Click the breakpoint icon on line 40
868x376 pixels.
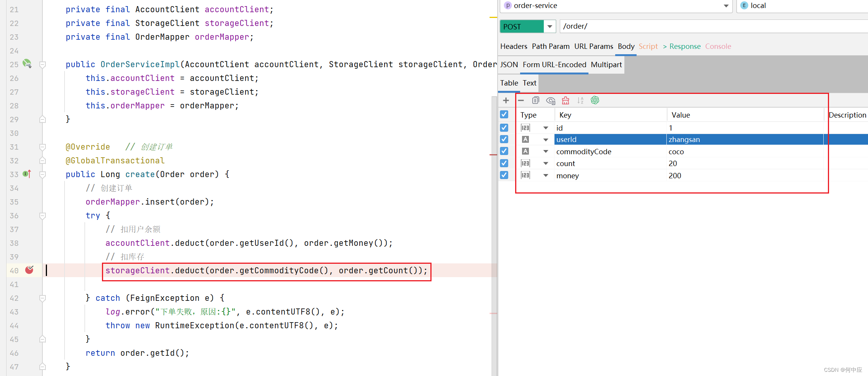(x=29, y=270)
